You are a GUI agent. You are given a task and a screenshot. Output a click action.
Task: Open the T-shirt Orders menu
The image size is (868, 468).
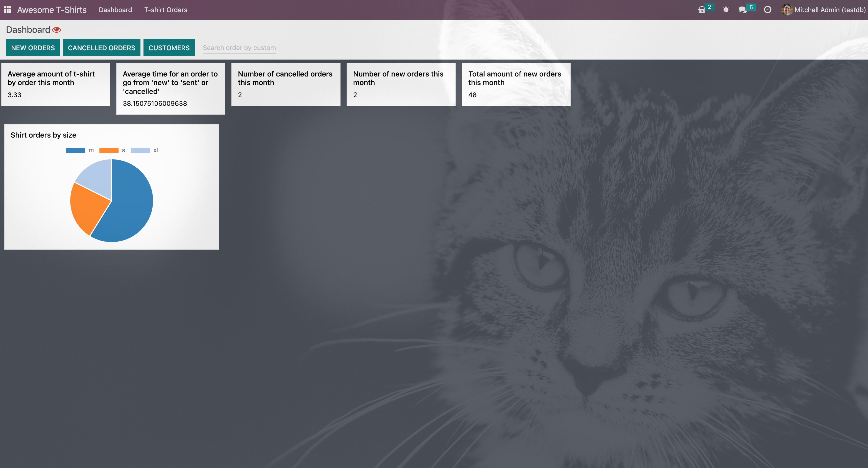(x=165, y=10)
